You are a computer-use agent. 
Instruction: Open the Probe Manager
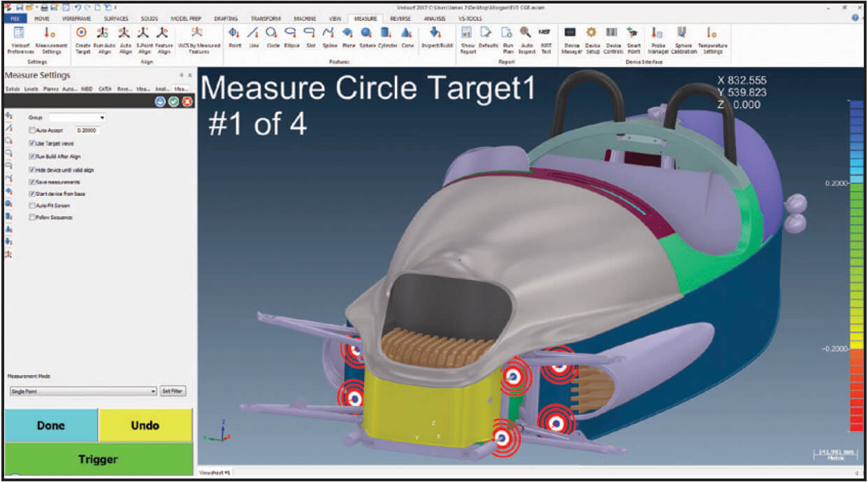[658, 40]
